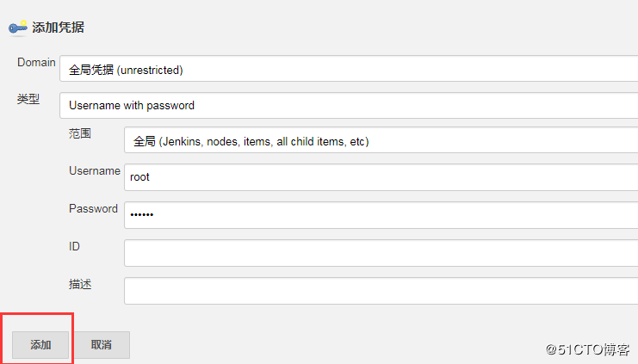Select the empty ID text field
This screenshot has height=364, width=638.
380,252
